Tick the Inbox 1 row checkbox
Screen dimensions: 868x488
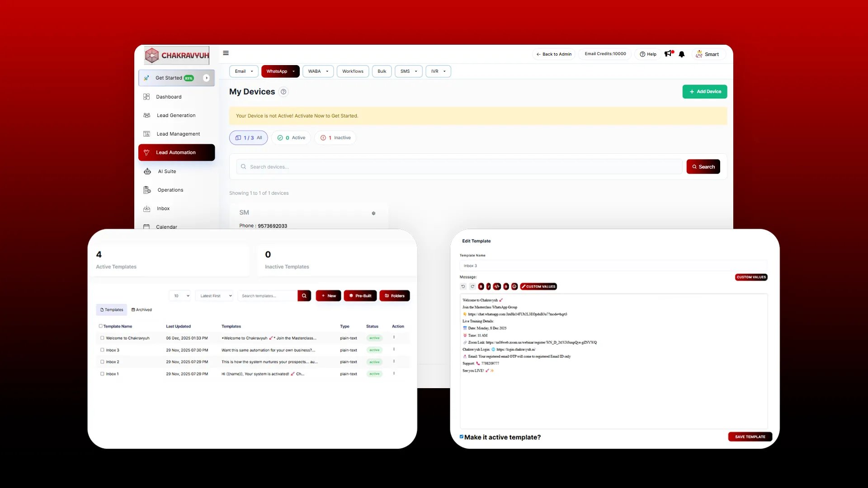102,374
